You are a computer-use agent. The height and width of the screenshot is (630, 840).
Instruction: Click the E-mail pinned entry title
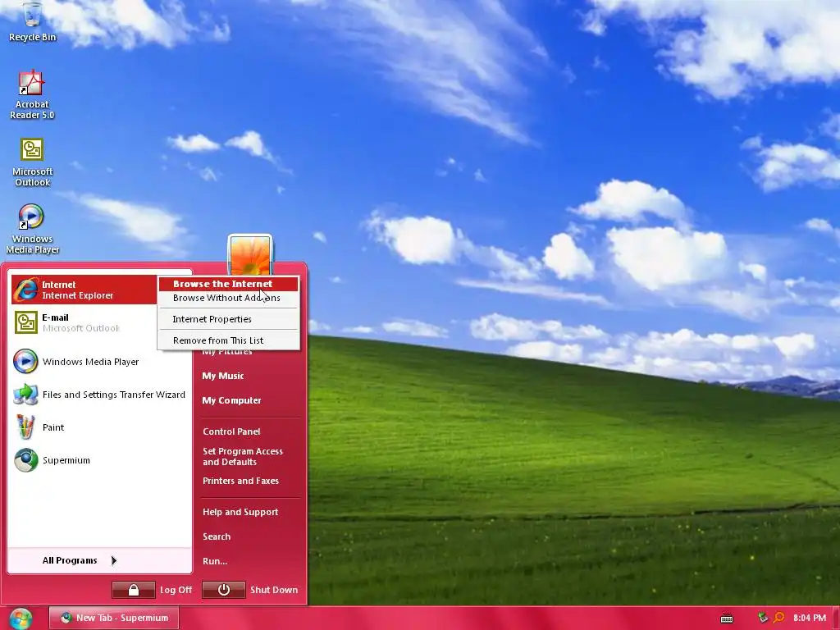click(55, 317)
